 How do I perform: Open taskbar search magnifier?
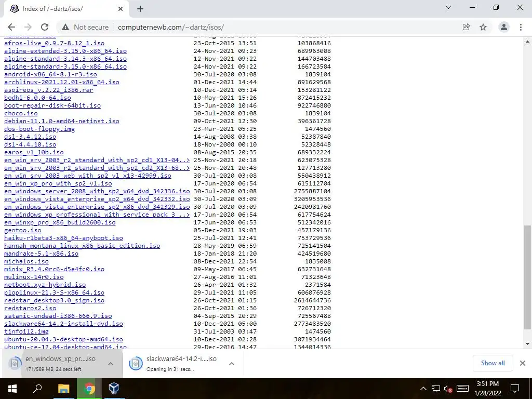coord(37,389)
